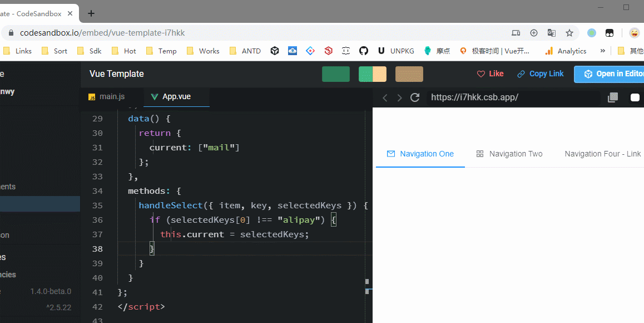Open the Links bookmark folder

coord(18,51)
